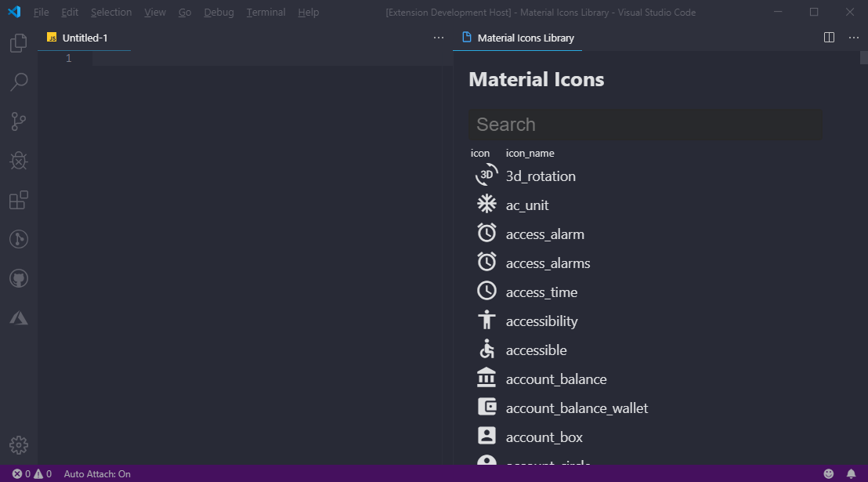Click the webview vertical scrollbar thumb
Image resolution: width=868 pixels, height=482 pixels.
863,58
